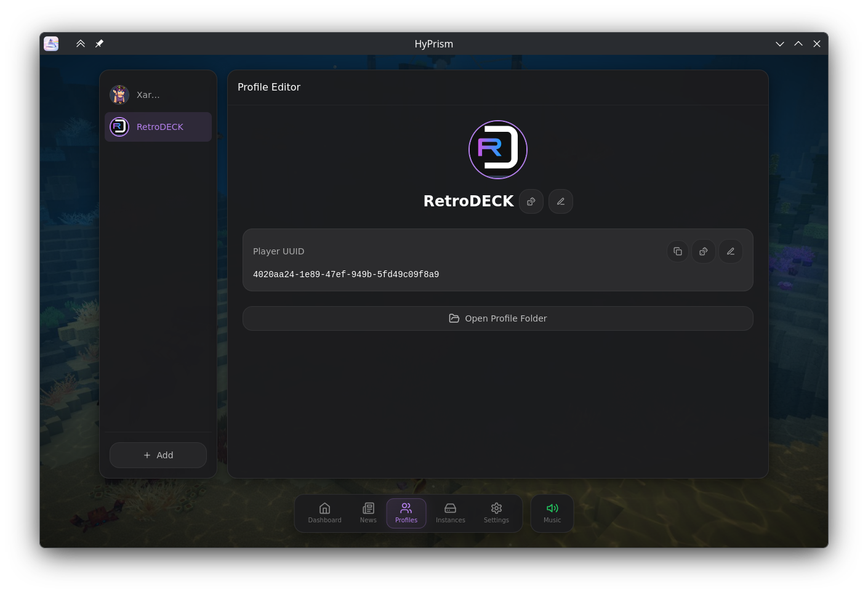Click the Profile Editor heading
This screenshot has width=868, height=595.
[x=269, y=87]
